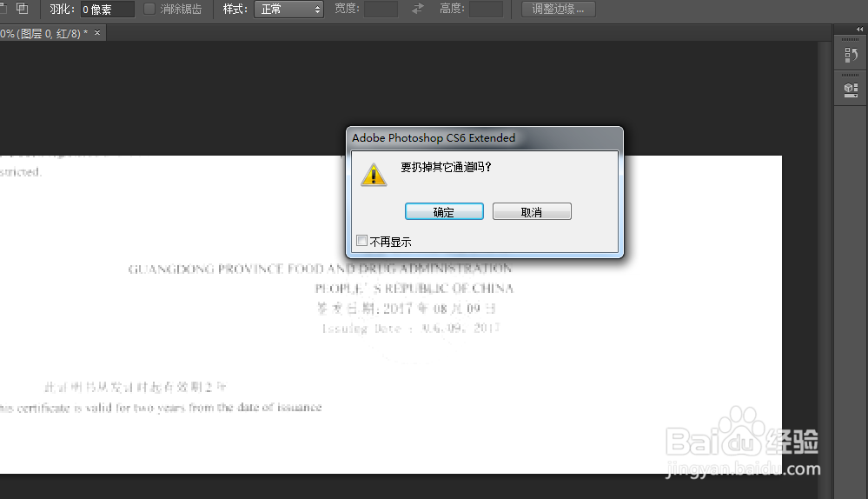
Task: Click the 高度 input field
Action: click(x=486, y=9)
